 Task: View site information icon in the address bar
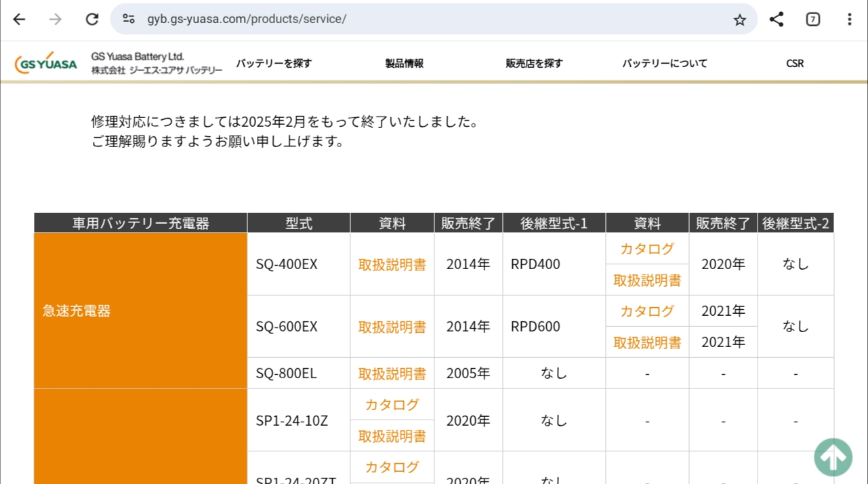click(x=129, y=19)
